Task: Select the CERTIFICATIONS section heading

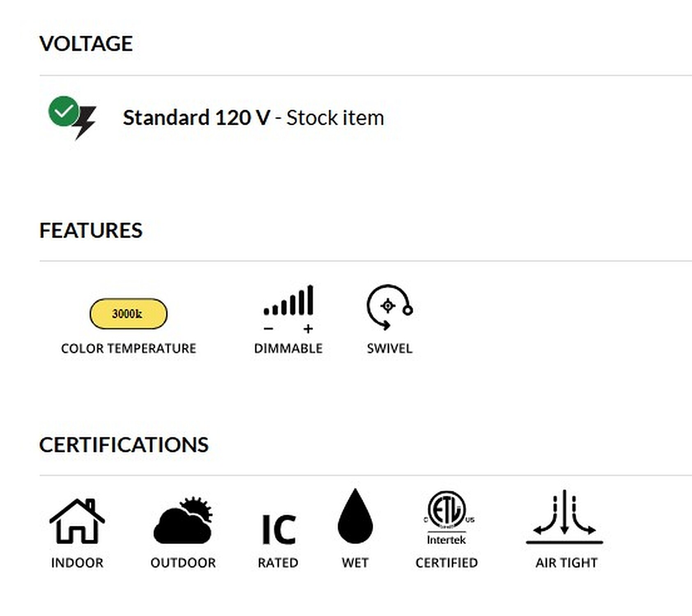Action: (124, 445)
